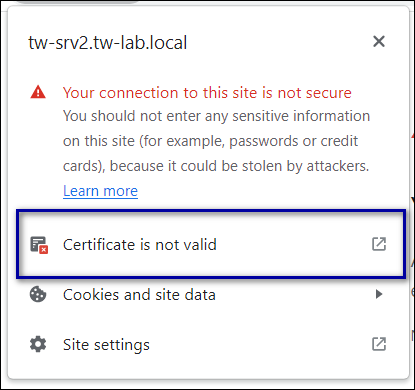Click the red 'not secure' connection heading

[x=207, y=93]
